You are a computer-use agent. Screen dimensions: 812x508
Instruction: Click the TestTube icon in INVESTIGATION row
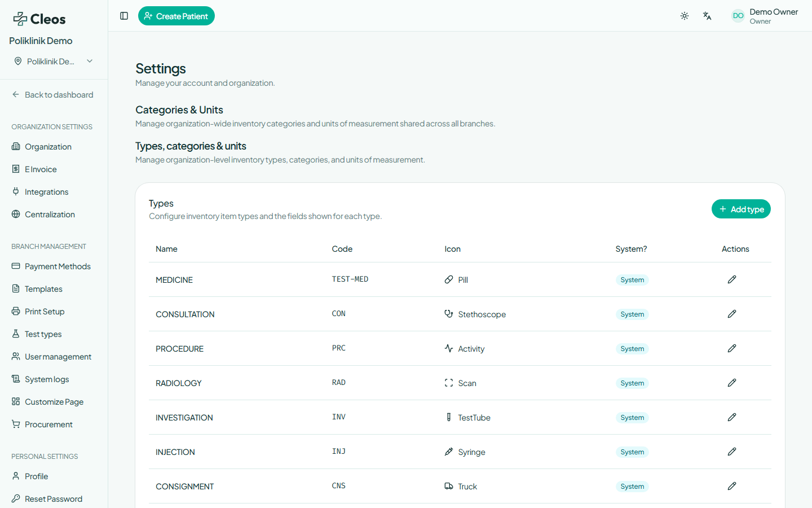449,417
